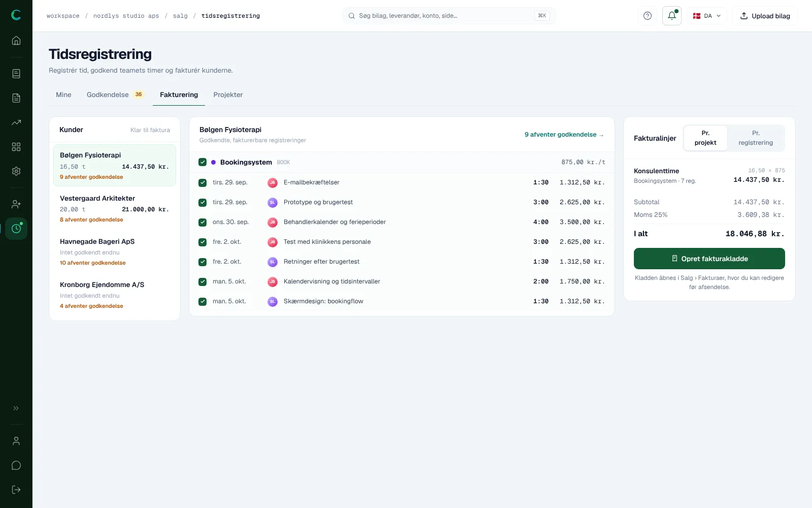Click the 'nordlys studio aps' breadcrumb
812x508 pixels.
[x=126, y=16]
